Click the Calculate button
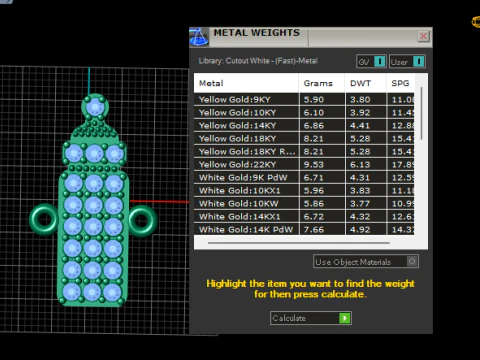 point(311,318)
